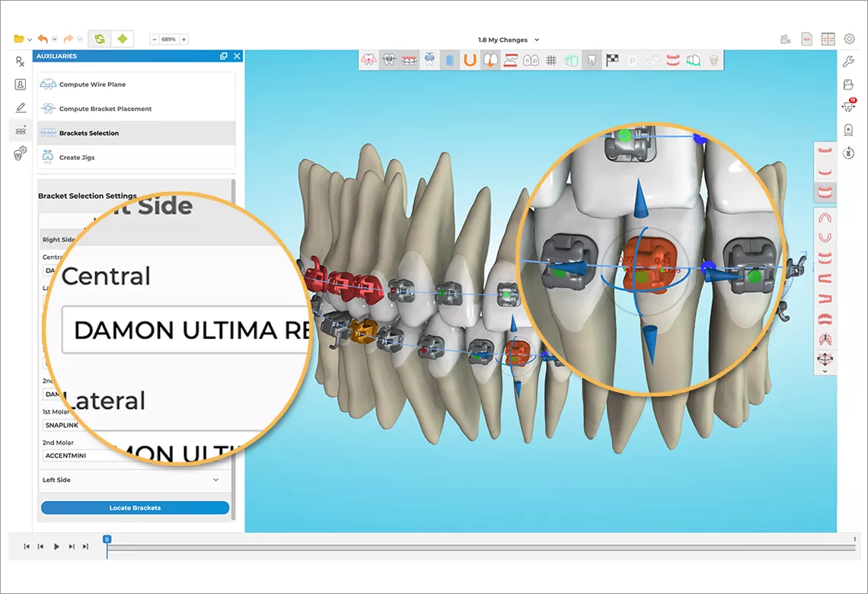Click the grid icon in top toolbar
Screen dimensions: 868x594
[551, 60]
